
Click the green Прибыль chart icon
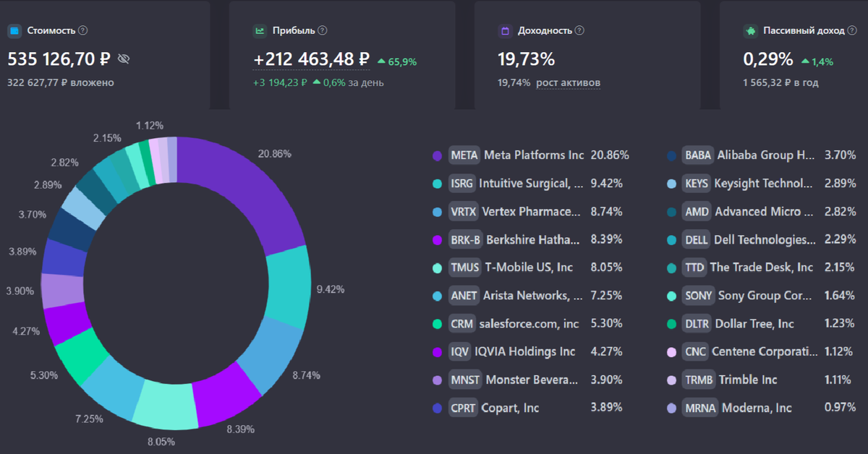click(x=259, y=31)
